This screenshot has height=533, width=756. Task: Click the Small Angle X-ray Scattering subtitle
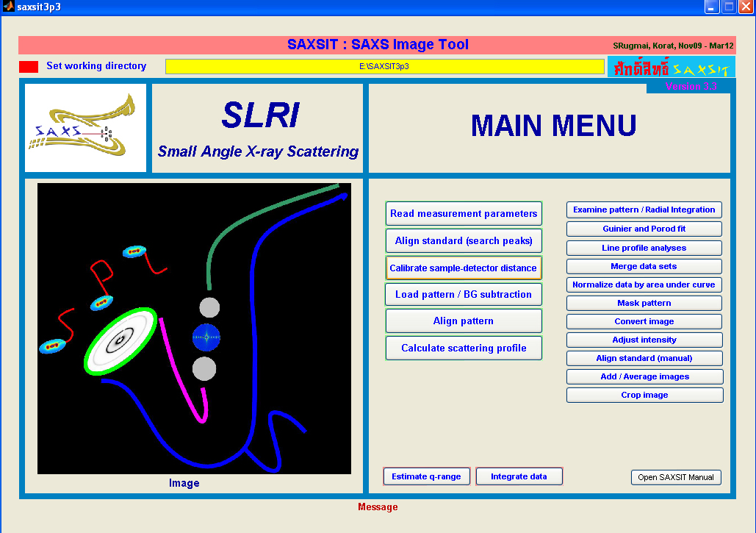(258, 151)
